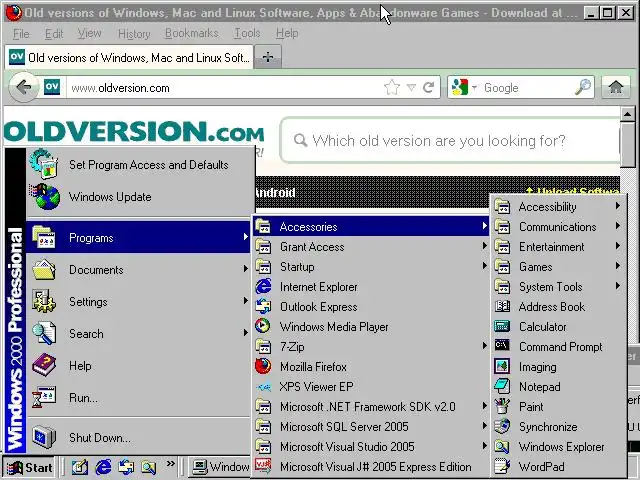The width and height of the screenshot is (640, 480).
Task: Click the OLDVERSION.COM logo
Action: coord(134,131)
